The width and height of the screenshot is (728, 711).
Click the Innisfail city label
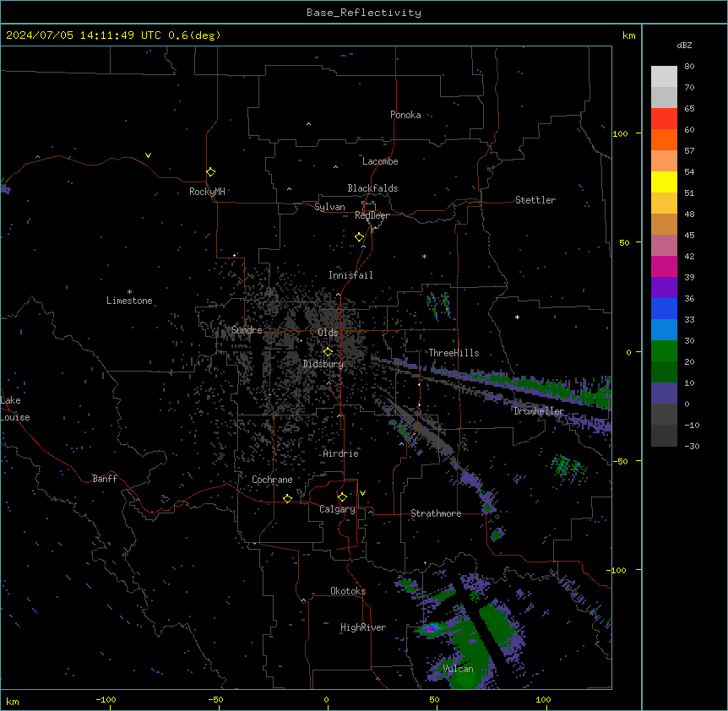click(350, 275)
